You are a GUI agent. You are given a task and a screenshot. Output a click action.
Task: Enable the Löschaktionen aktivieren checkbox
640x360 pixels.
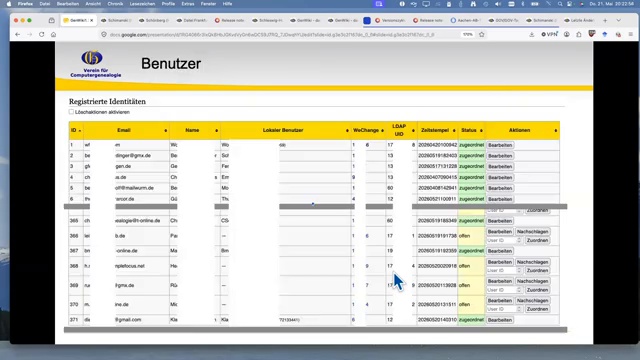tap(71, 112)
